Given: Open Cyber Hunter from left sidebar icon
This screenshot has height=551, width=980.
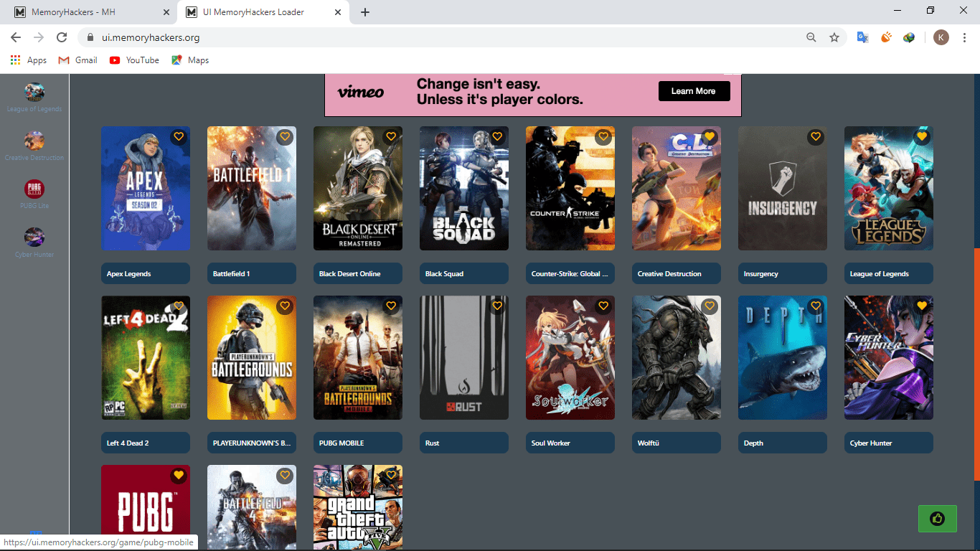Looking at the screenshot, I should (34, 237).
